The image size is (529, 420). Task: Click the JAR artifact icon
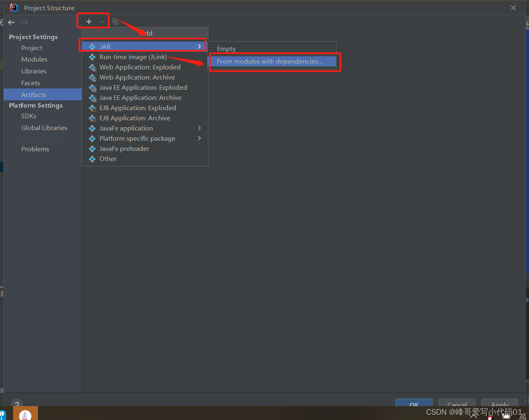click(92, 46)
